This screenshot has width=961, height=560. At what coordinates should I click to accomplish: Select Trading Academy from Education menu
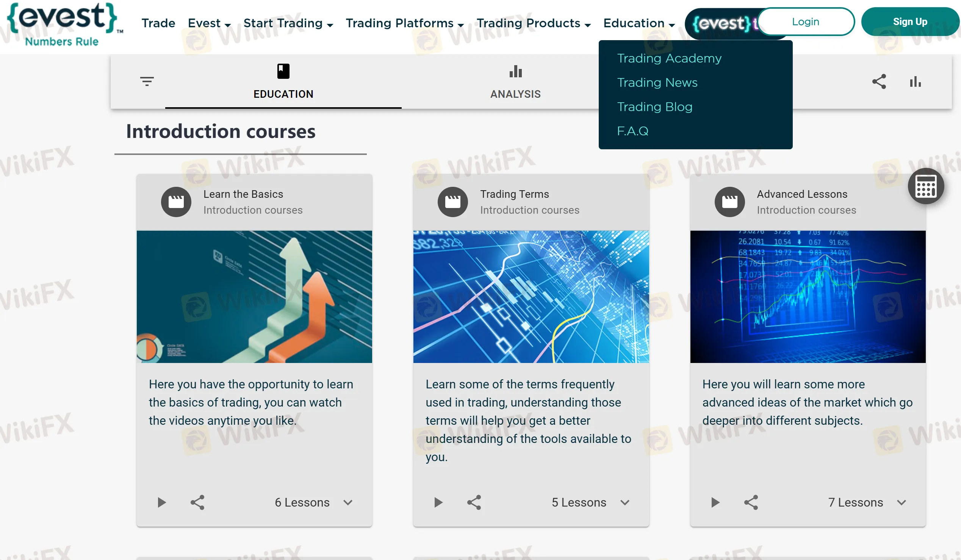click(669, 58)
